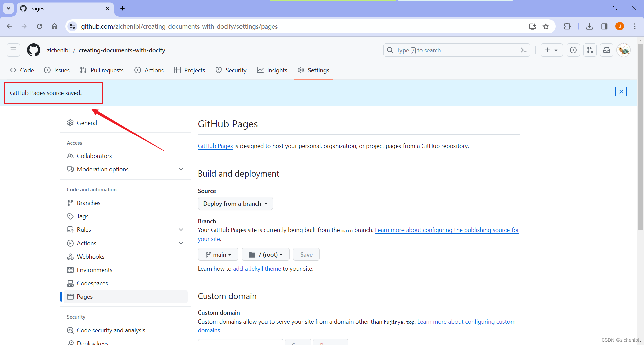This screenshot has height=345, width=644.
Task: Switch to the Pull requests tab
Action: (x=102, y=70)
